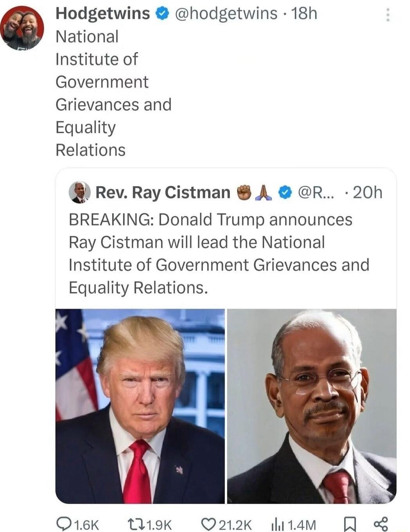
Task: Enlarge the left photo with the flag
Action: tap(140, 406)
